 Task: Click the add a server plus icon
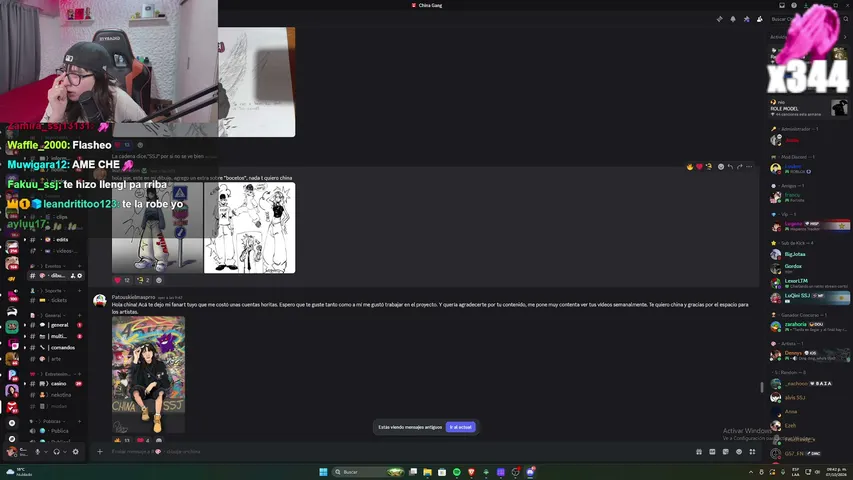pos(12,423)
